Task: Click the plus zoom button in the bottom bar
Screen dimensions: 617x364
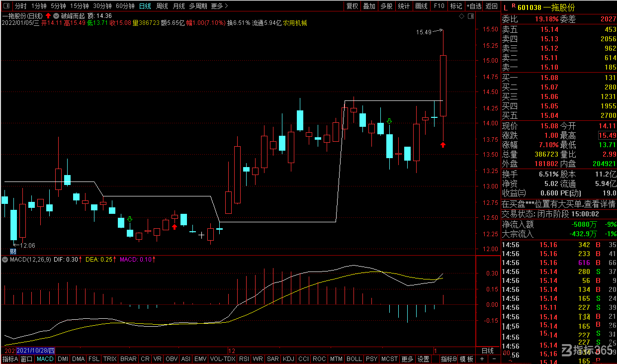Action: [x=482, y=359]
